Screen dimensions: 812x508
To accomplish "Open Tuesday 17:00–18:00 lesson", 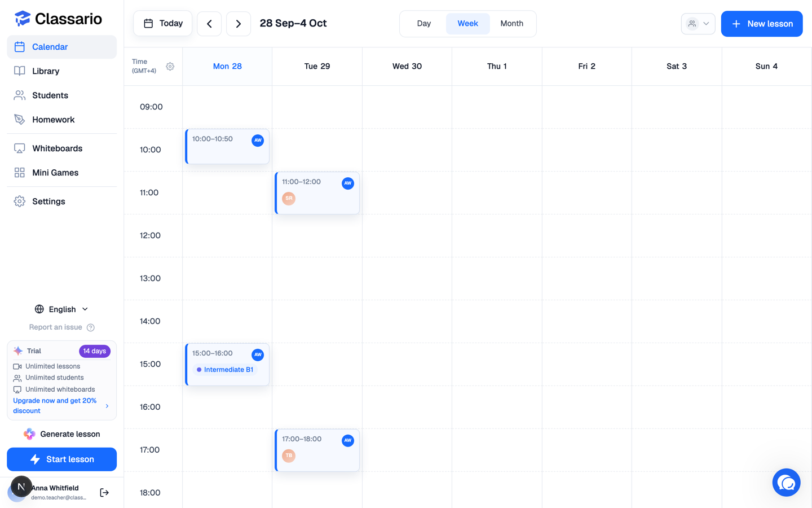I will coord(317,450).
